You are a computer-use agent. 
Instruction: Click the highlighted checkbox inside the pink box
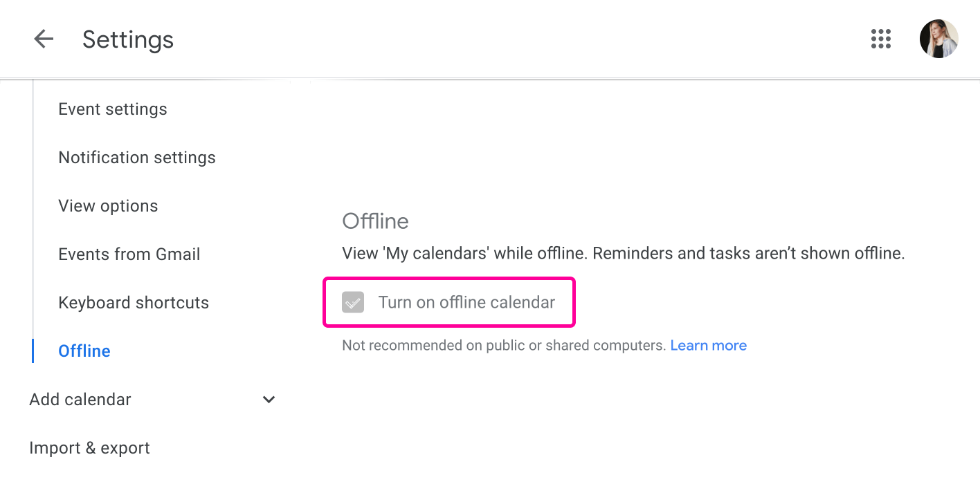point(353,302)
